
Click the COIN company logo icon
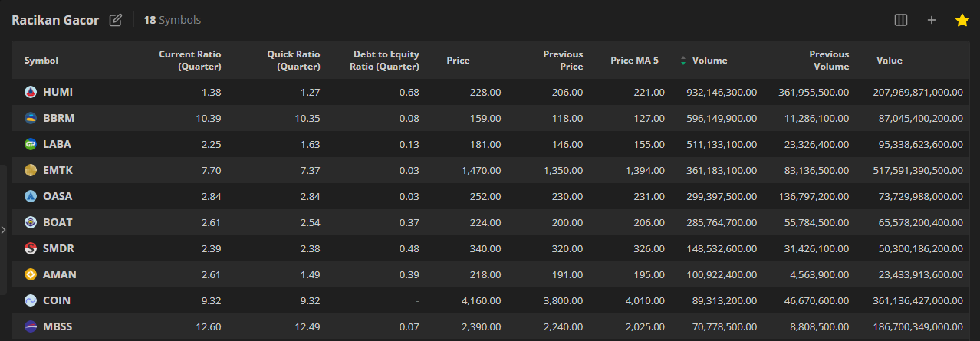click(x=31, y=300)
